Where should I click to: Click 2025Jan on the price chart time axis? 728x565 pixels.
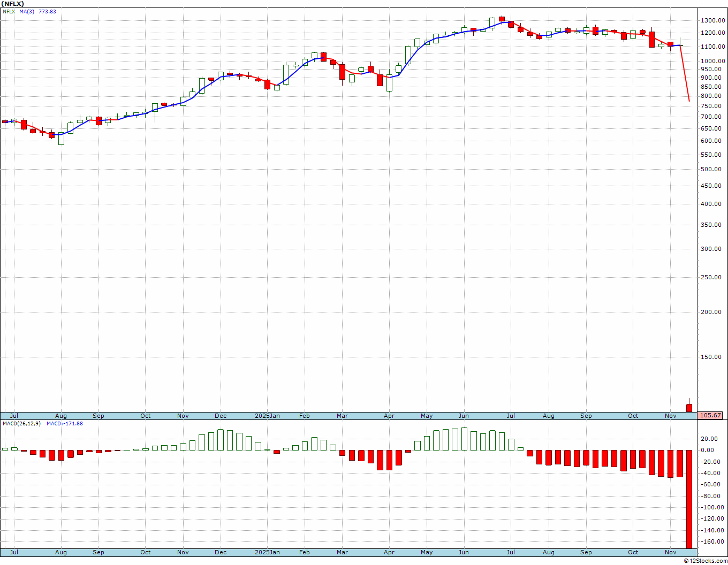[267, 416]
